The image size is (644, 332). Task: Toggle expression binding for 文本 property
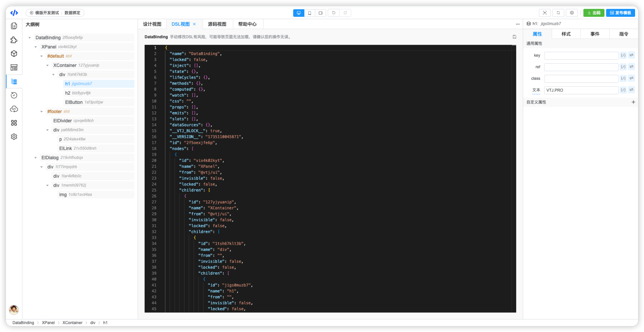pos(623,90)
